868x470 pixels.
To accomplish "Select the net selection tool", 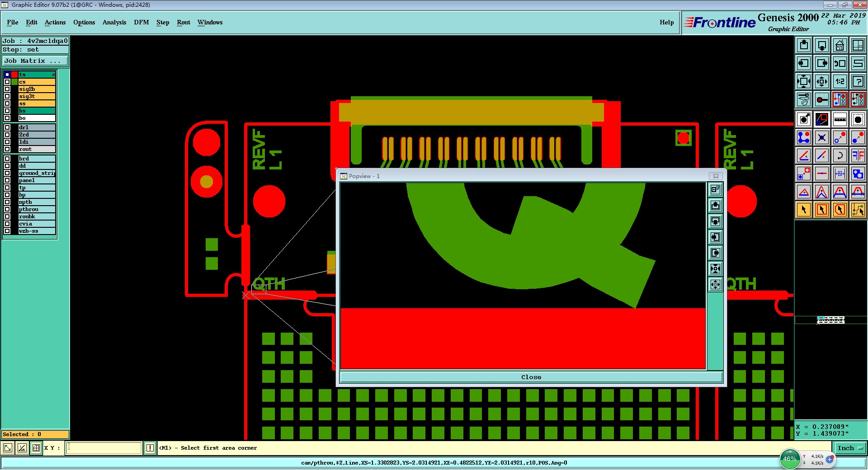I will [x=858, y=210].
